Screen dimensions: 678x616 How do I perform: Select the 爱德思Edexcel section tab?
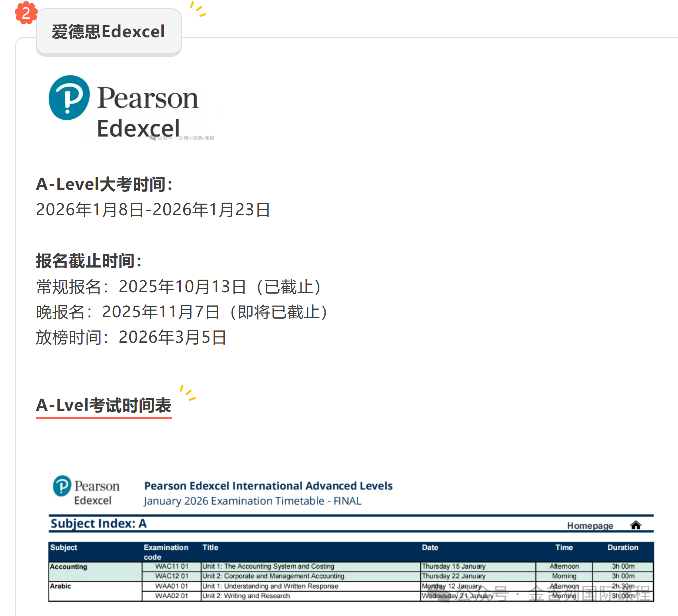[x=108, y=32]
